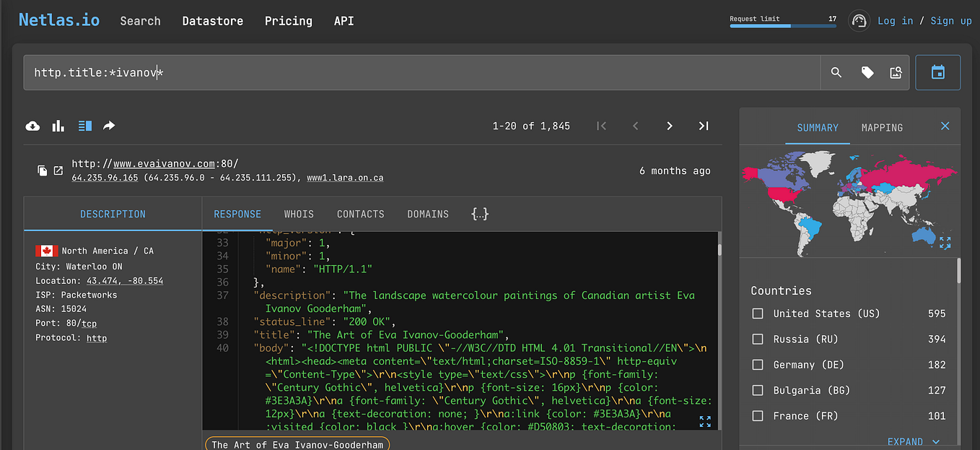Open the Datastore menu

tap(212, 21)
